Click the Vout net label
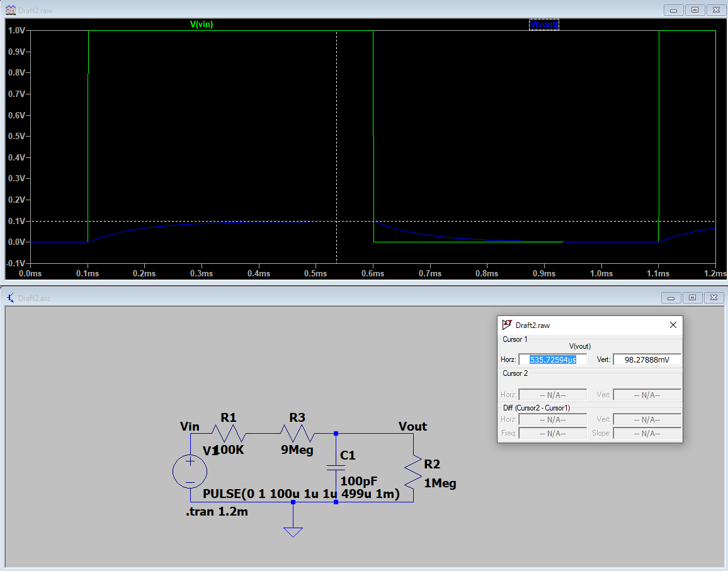The height and width of the screenshot is (571, 728). pos(412,426)
